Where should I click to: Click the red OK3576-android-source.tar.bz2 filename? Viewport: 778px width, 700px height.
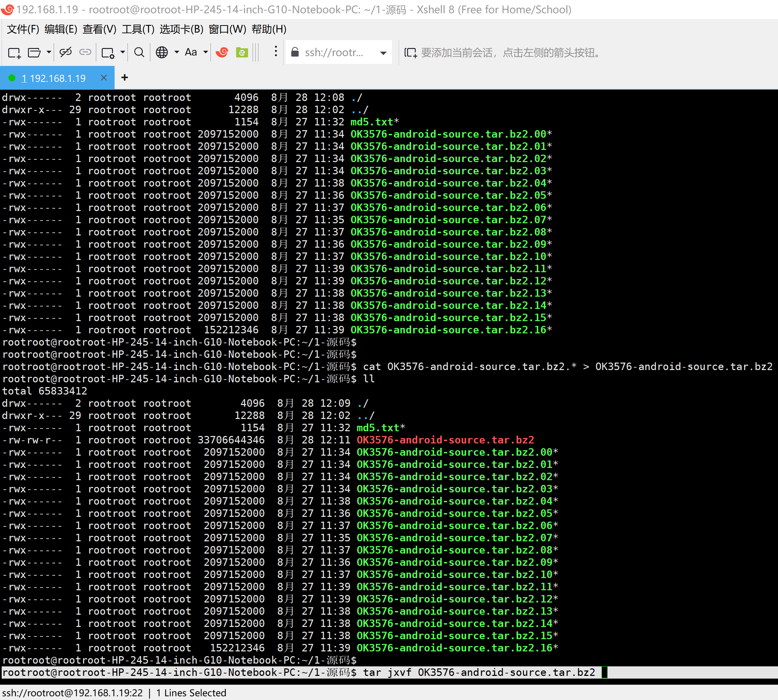click(445, 440)
